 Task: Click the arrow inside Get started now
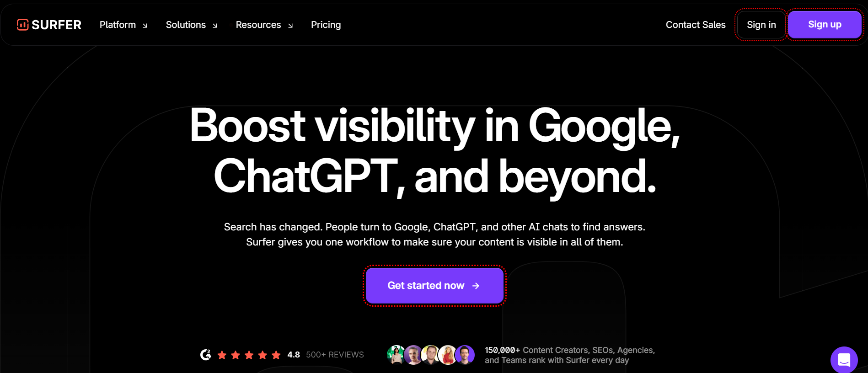point(476,286)
